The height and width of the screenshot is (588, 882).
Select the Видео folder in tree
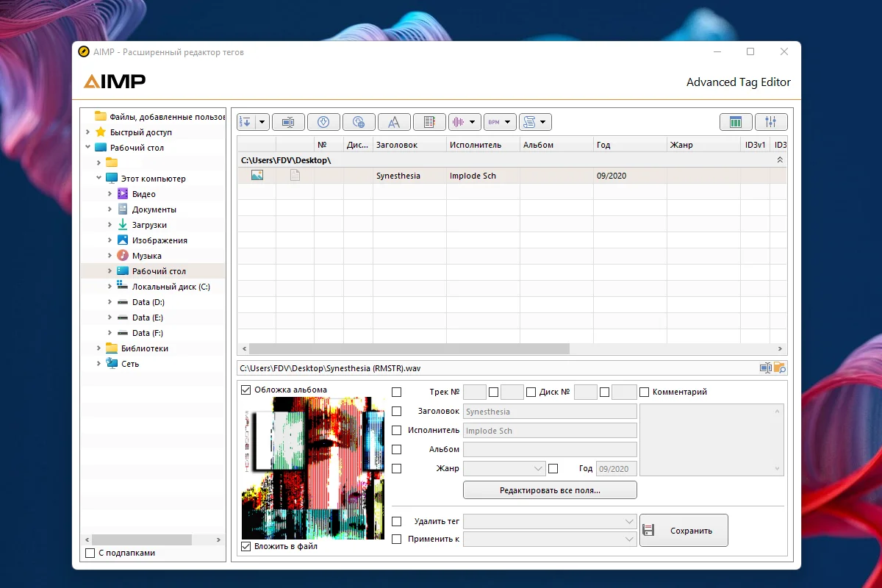[144, 194]
